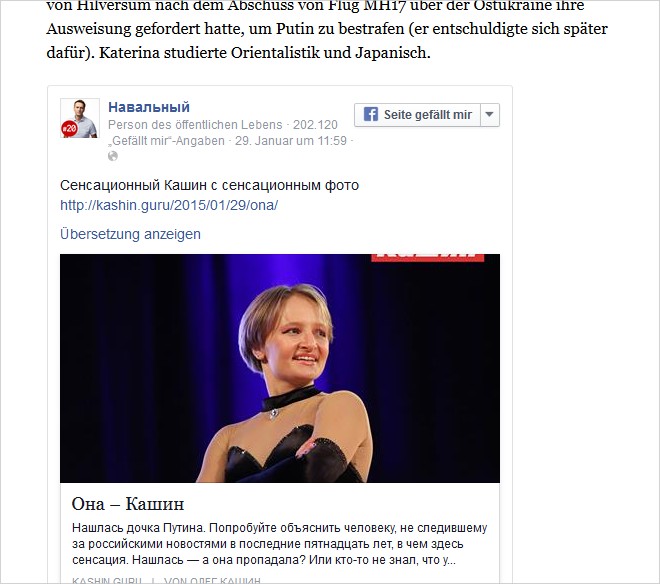Click the KASHIN.GURU source caption

coord(107,580)
